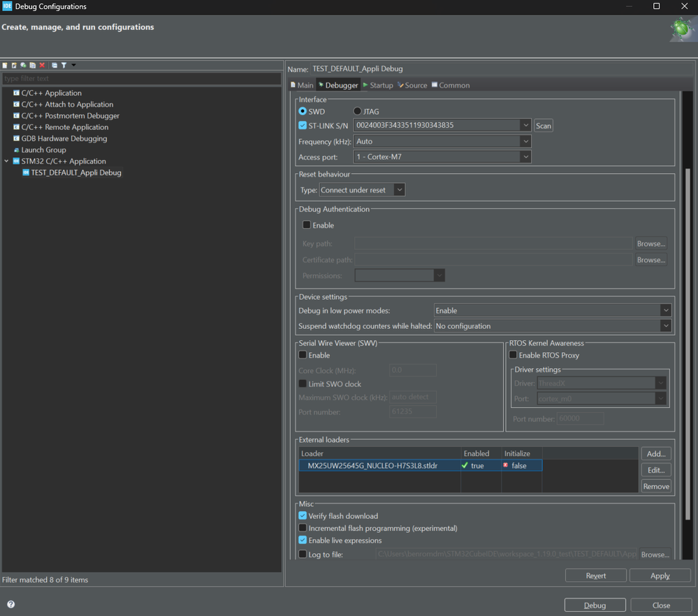Viewport: 698px width, 616px height.
Task: Enable the Serial Wire Viewer checkbox
Action: [303, 355]
